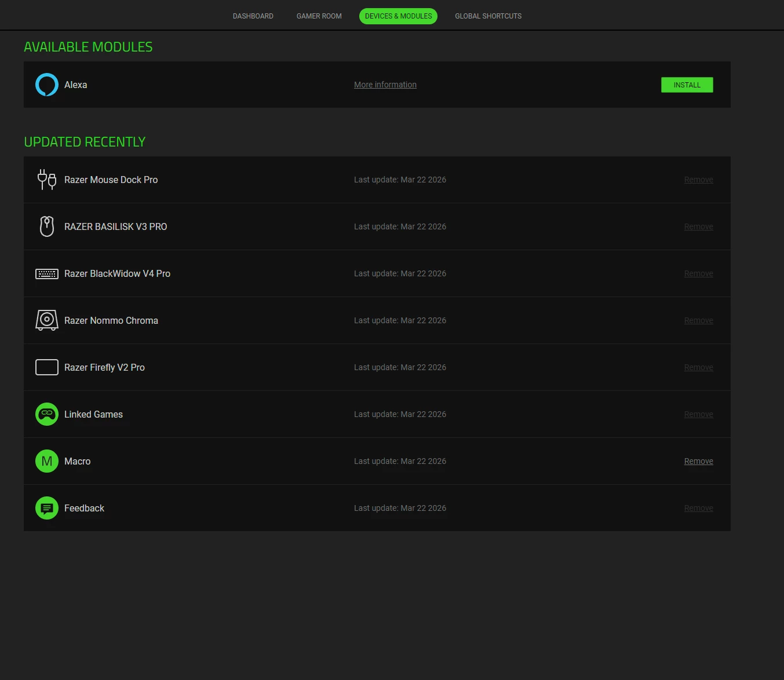The image size is (784, 680).
Task: Select the Alexa module name
Action: [x=76, y=85]
